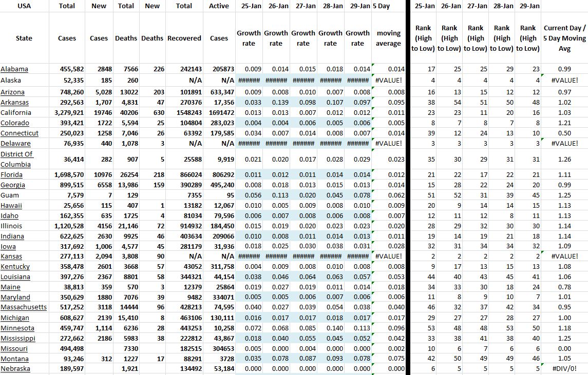Click the Hawaii state link
Screen dimensions: 588x375
11,206
